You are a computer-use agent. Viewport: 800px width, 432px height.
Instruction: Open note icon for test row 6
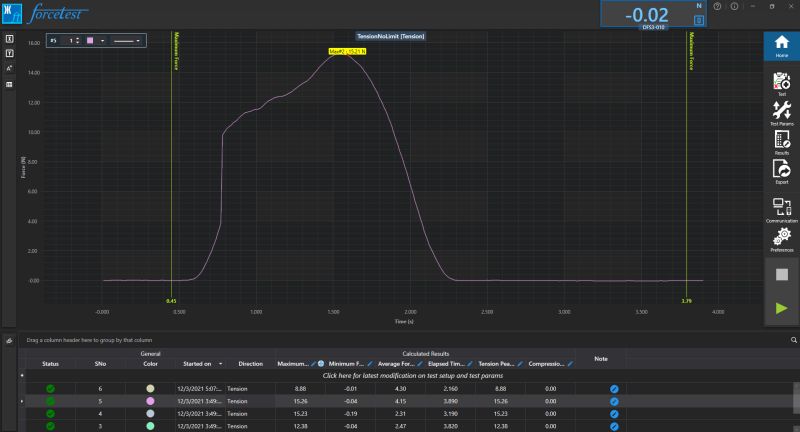coord(614,389)
